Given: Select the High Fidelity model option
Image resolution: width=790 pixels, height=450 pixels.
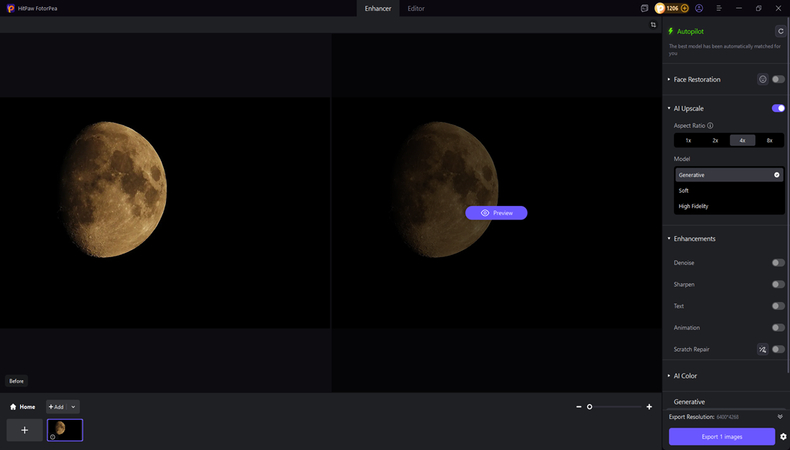Looking at the screenshot, I should 694,206.
